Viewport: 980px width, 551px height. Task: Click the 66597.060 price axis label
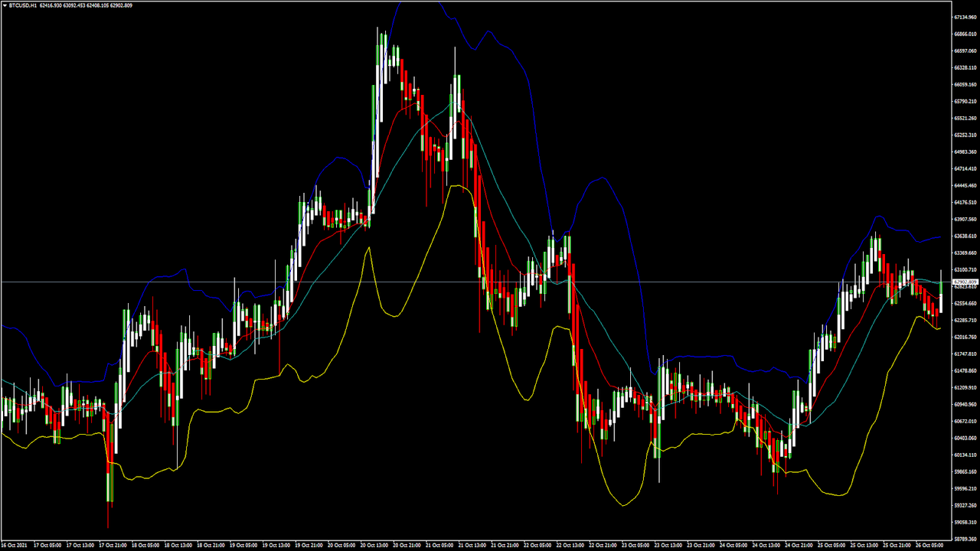pyautogui.click(x=965, y=51)
